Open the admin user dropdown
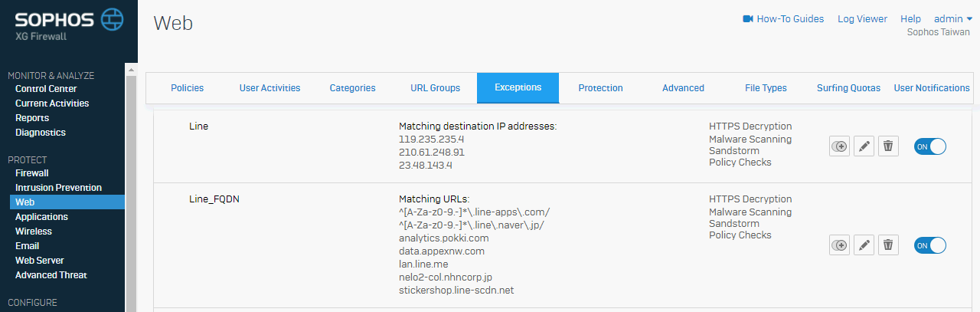980x312 pixels. 953,19
